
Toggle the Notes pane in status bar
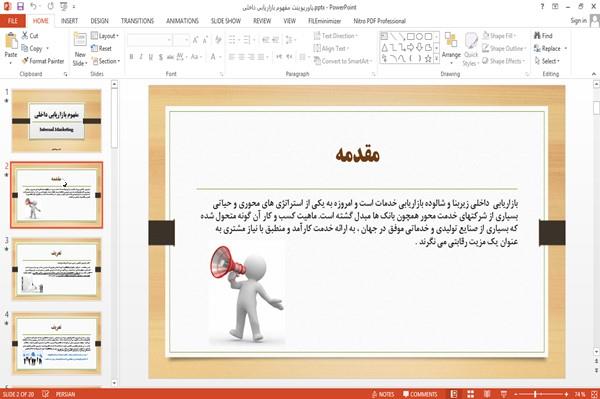click(383, 394)
